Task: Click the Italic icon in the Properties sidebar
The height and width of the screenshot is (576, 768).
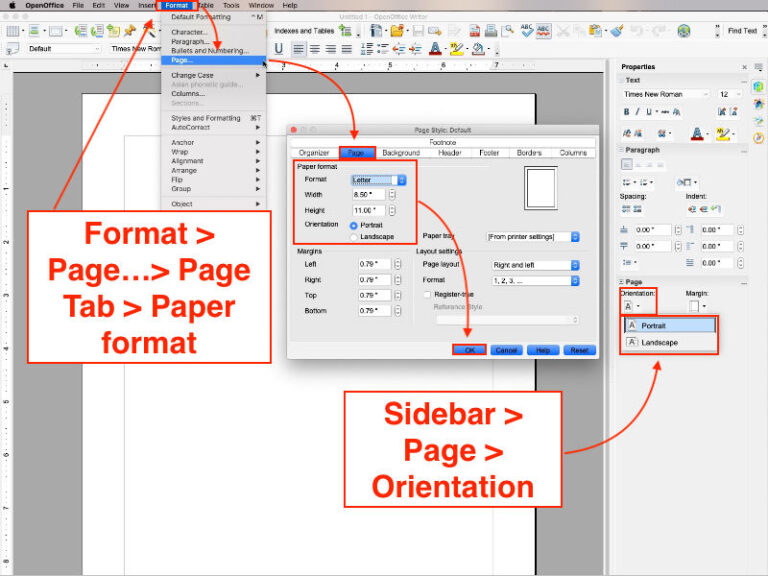Action: tap(637, 111)
